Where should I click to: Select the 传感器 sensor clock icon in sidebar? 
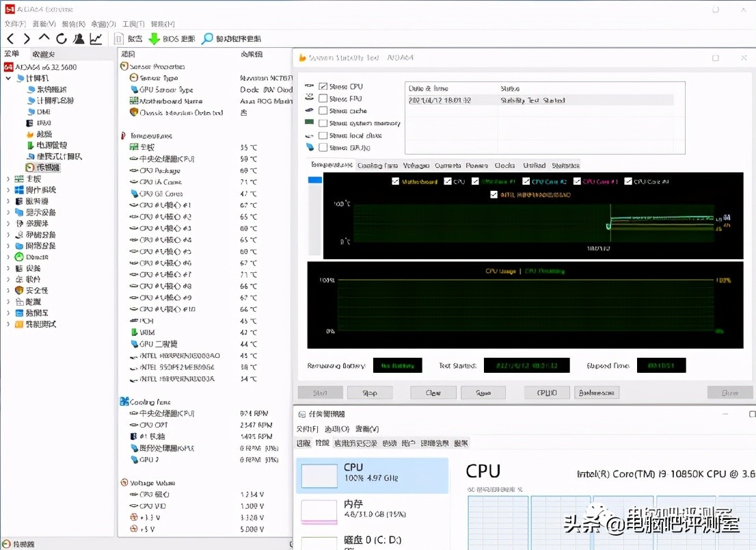pyautogui.click(x=41, y=167)
